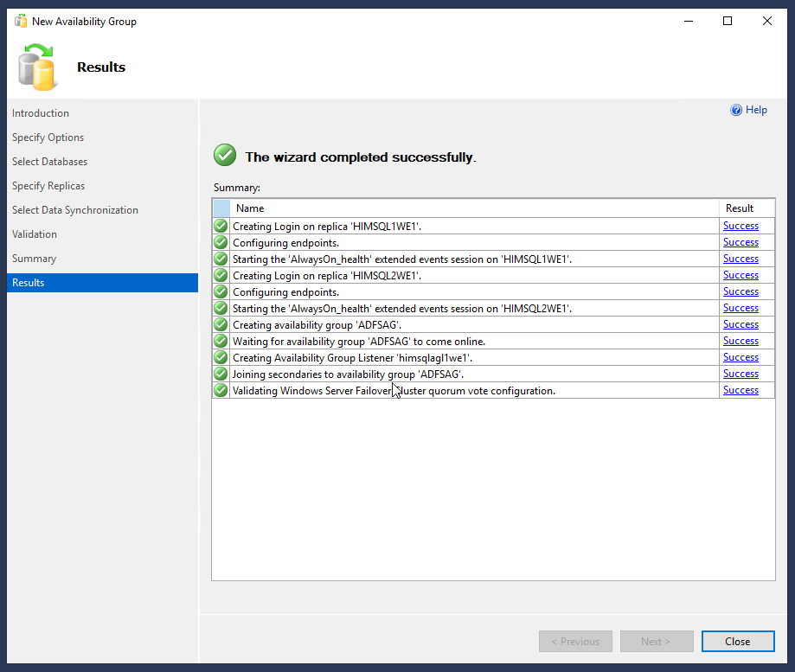Click the database wizard icon beside Results heading
Viewport: 795px width, 672px height.
click(x=36, y=67)
